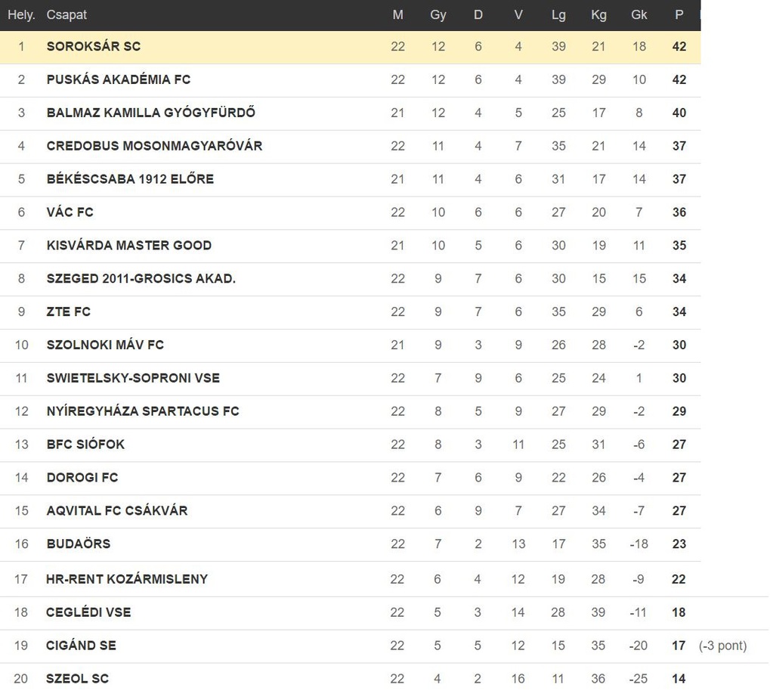Select SZEGED 2011-GROSICS AKAD. row
The image size is (770, 700).
[x=350, y=278]
